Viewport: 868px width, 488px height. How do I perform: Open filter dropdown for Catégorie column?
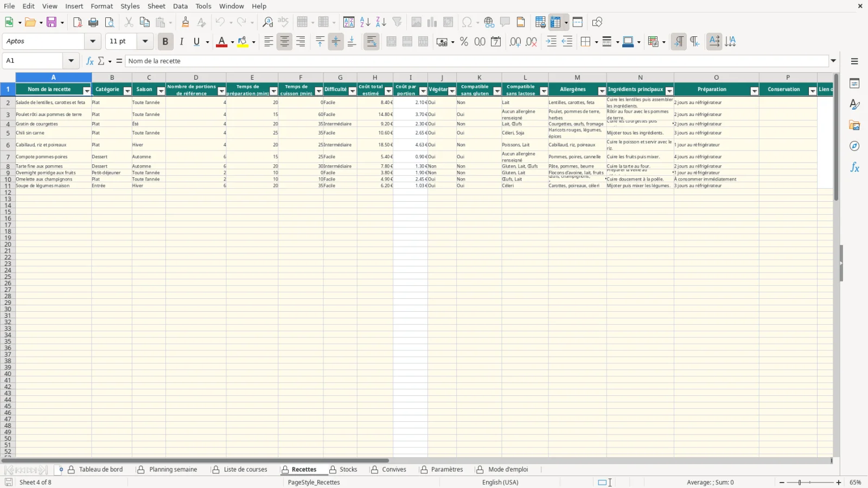coord(127,91)
